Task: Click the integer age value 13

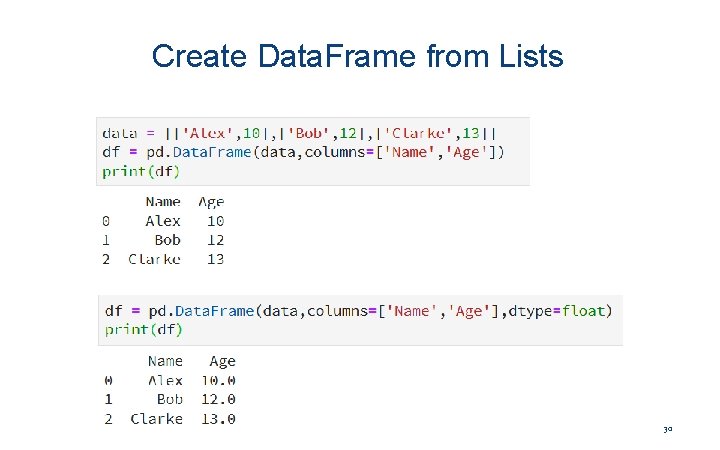Action: pyautogui.click(x=215, y=259)
